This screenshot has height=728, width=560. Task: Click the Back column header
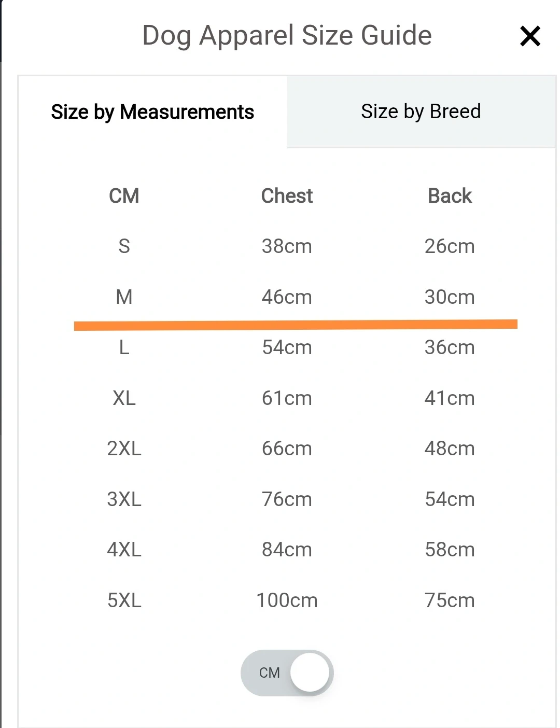pyautogui.click(x=450, y=196)
